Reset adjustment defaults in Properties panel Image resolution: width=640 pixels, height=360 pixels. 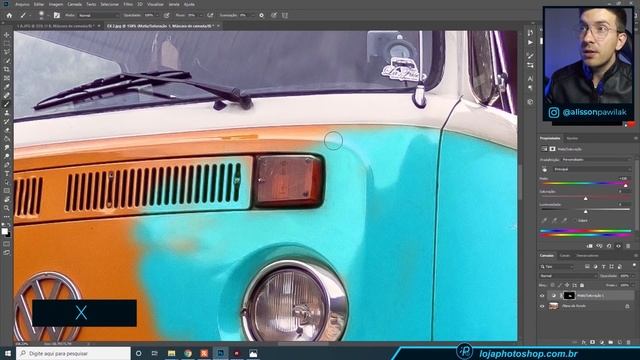click(x=609, y=246)
